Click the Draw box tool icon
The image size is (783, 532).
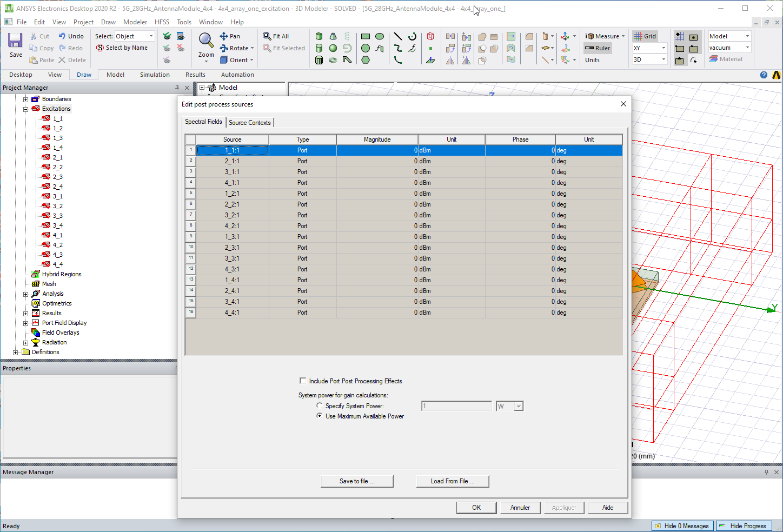tap(319, 36)
